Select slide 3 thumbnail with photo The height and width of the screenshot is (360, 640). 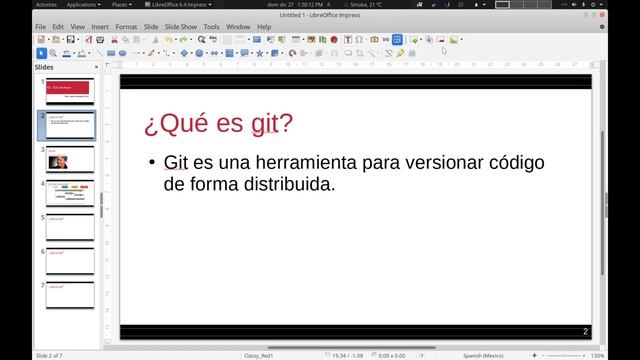tap(70, 159)
